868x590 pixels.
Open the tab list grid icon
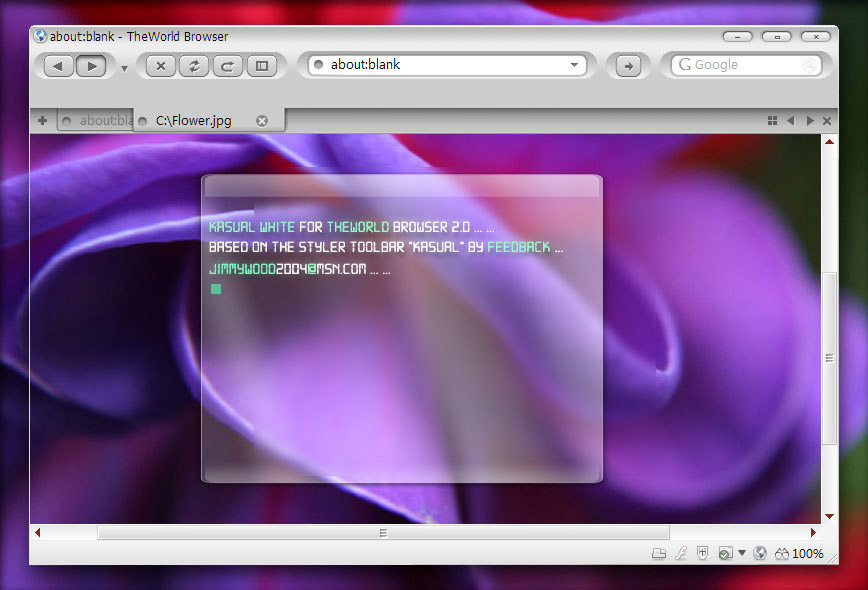(772, 121)
